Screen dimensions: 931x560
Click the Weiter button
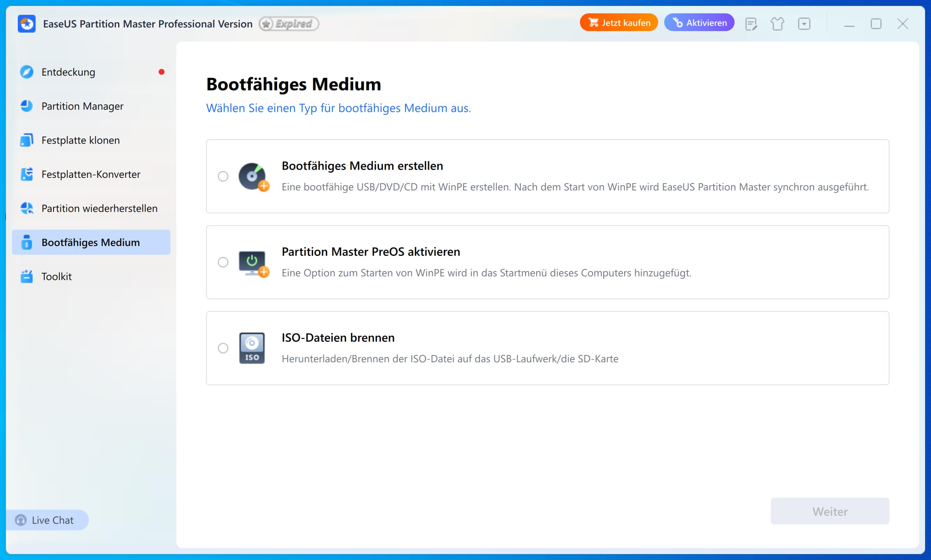pyautogui.click(x=830, y=511)
